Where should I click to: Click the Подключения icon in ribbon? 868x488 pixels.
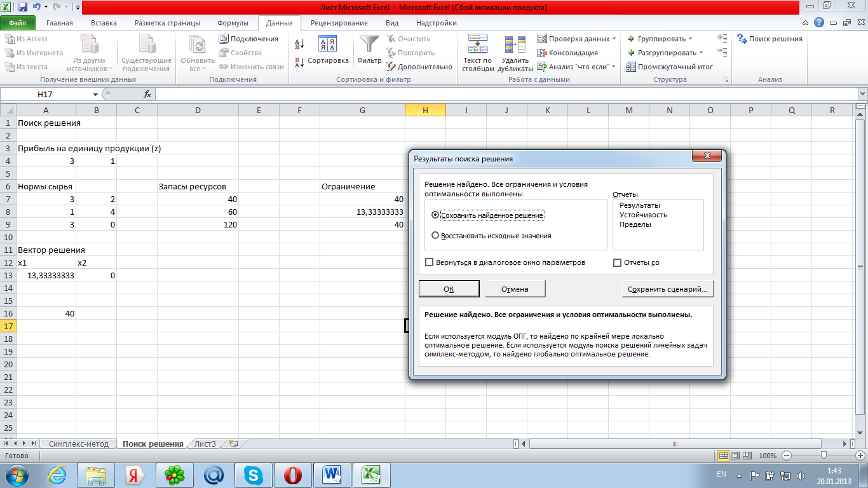224,39
